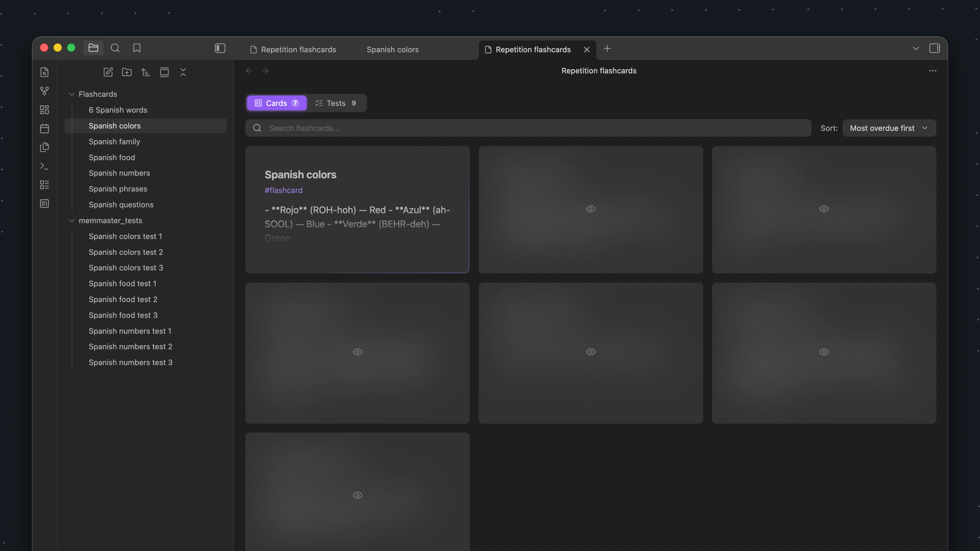
Task: Reveal the hidden card in the second-row right
Action: click(824, 352)
